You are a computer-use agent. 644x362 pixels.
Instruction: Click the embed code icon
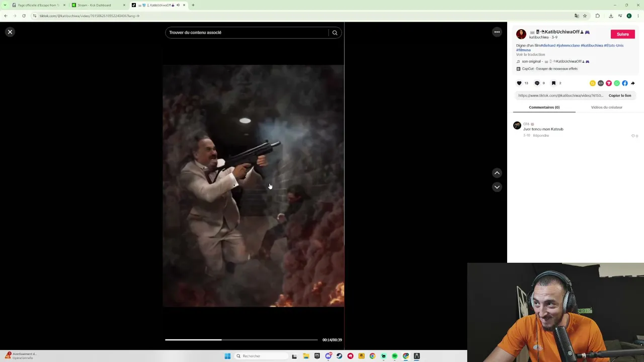pyautogui.click(x=601, y=83)
